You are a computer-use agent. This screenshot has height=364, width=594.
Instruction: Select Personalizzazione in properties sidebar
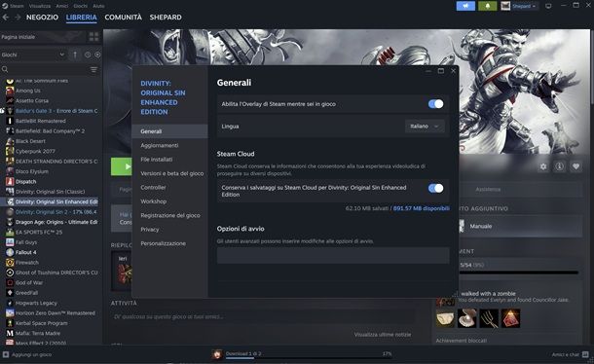point(169,243)
